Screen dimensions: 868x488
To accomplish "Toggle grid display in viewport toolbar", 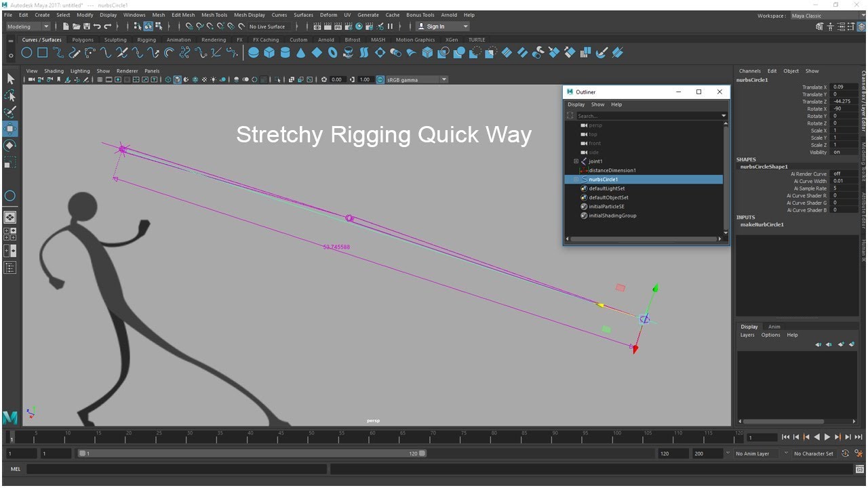I will [x=100, y=80].
